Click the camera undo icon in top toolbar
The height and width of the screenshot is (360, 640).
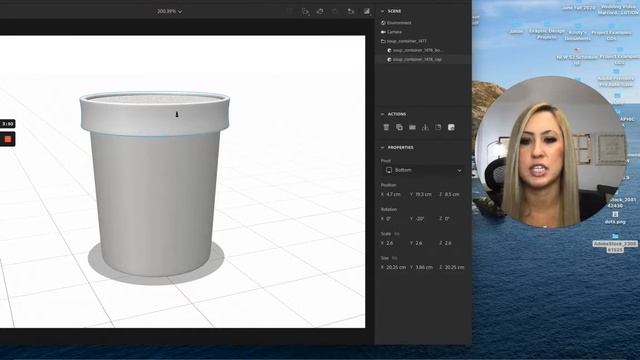pos(320,11)
